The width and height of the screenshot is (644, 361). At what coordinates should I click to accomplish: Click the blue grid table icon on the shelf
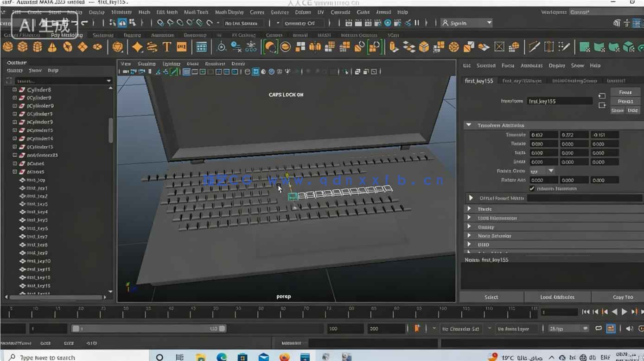(201, 47)
